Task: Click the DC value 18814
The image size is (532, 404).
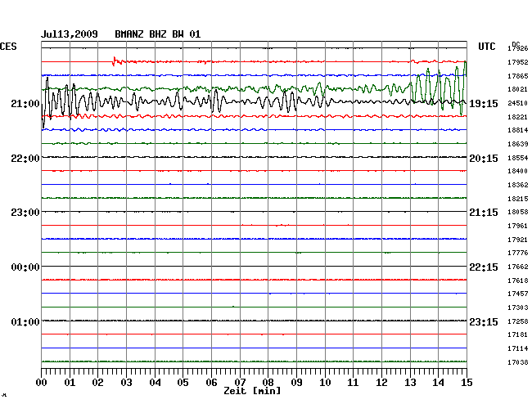Action: (518, 130)
